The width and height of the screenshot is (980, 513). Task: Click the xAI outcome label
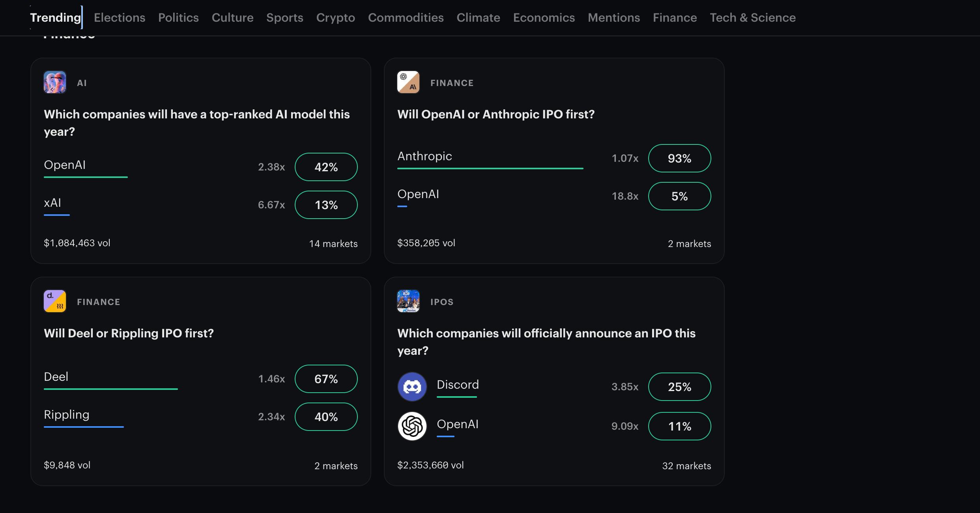click(52, 203)
